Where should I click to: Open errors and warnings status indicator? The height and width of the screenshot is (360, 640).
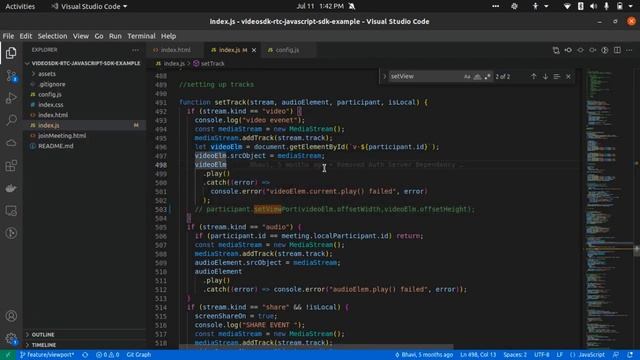point(107,355)
